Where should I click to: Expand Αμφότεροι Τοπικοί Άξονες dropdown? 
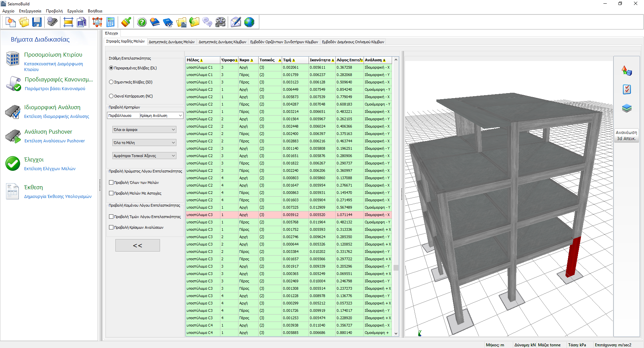pyautogui.click(x=144, y=156)
